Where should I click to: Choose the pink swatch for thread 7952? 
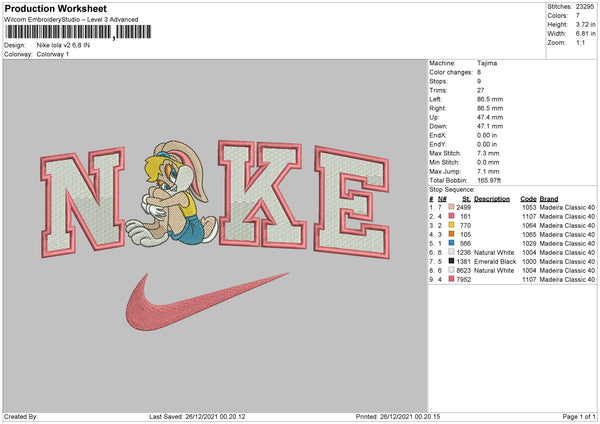pos(451,278)
